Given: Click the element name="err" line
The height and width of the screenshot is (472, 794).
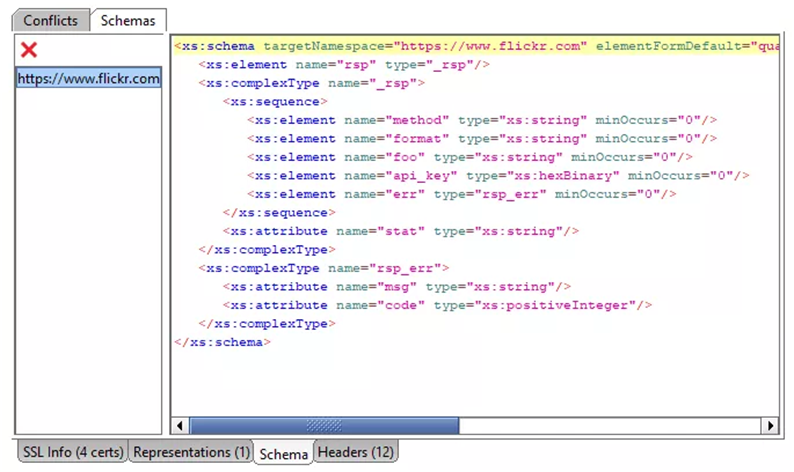Looking at the screenshot, I should click(x=462, y=194).
